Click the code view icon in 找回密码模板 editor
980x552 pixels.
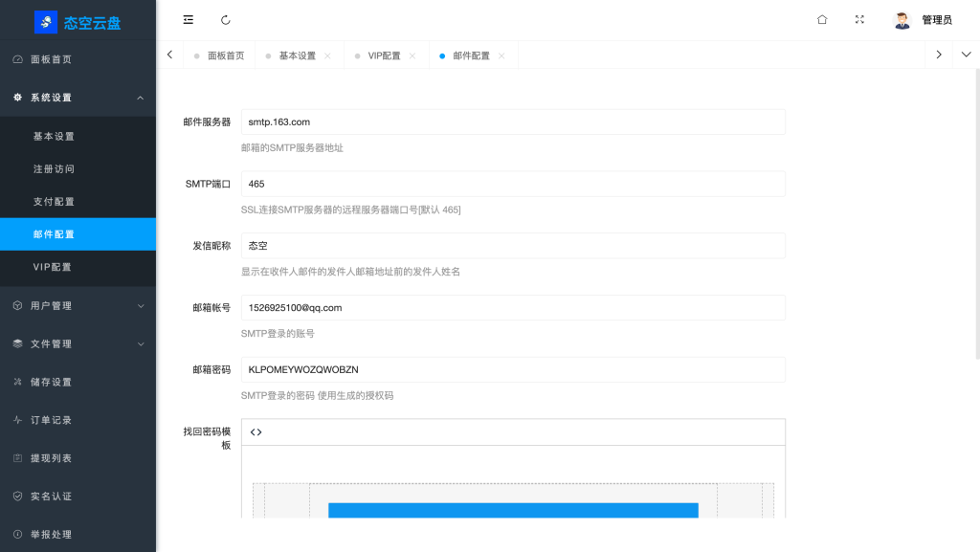255,431
